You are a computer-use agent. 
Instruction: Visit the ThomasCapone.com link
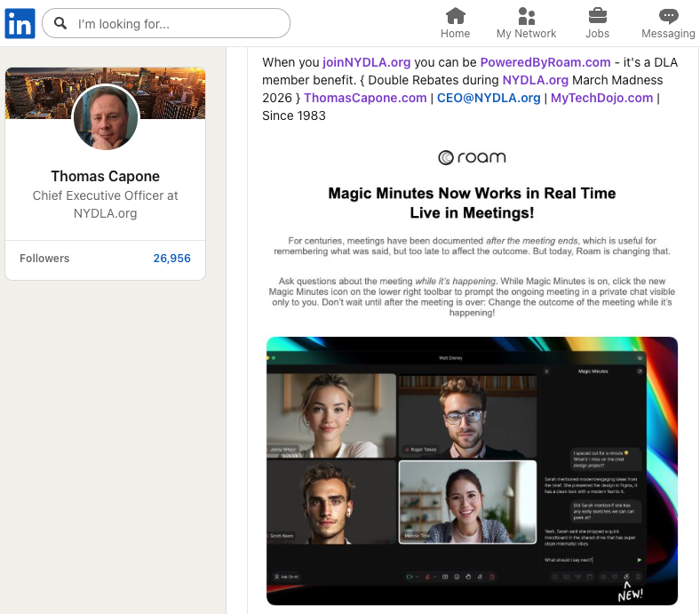365,98
